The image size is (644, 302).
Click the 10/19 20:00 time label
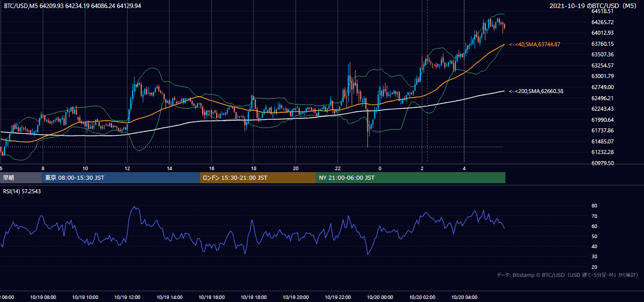[296, 297]
